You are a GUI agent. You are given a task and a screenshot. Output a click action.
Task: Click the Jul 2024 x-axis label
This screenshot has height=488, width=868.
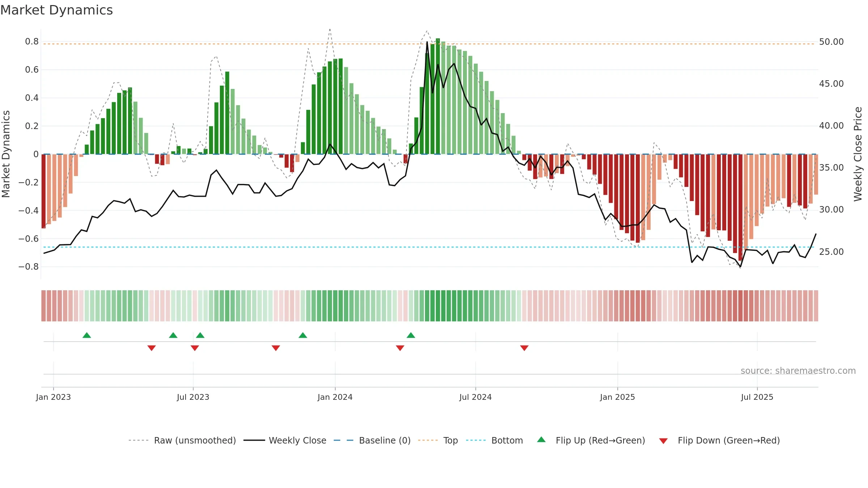tap(476, 397)
